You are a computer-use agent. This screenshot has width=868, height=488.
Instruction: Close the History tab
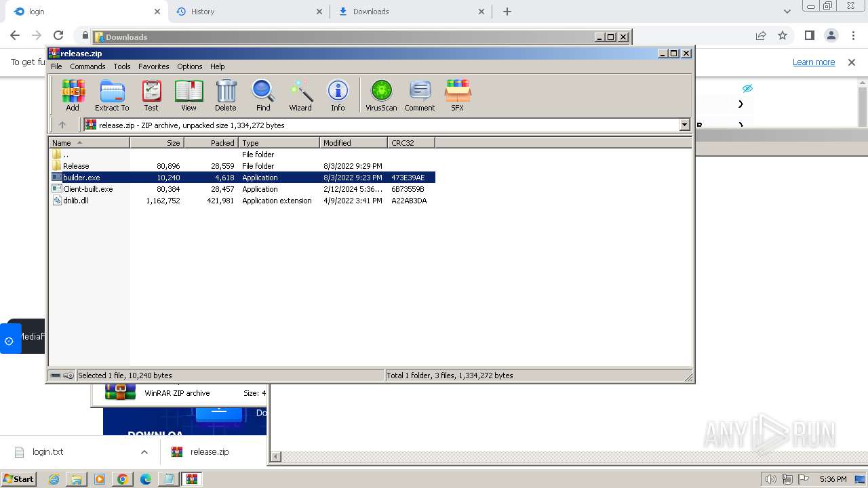pyautogui.click(x=319, y=12)
